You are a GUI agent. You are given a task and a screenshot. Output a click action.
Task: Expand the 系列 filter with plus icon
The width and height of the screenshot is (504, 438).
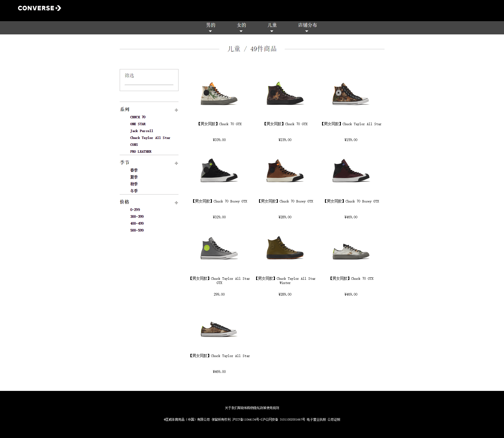click(x=176, y=110)
